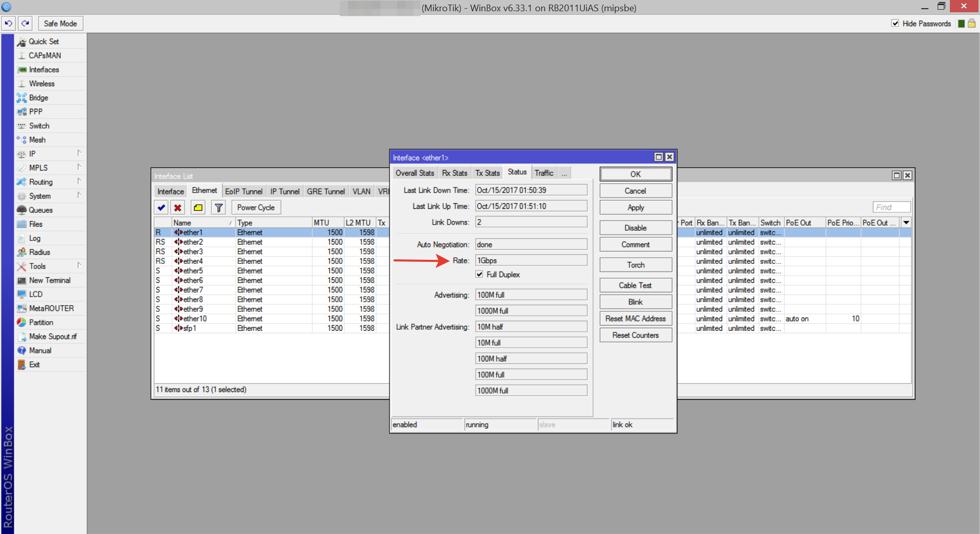Click the Cable Test button

[635, 285]
